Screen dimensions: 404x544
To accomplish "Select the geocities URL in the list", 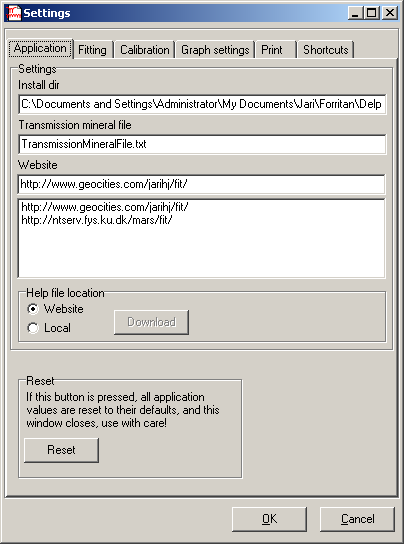I will (x=105, y=207).
